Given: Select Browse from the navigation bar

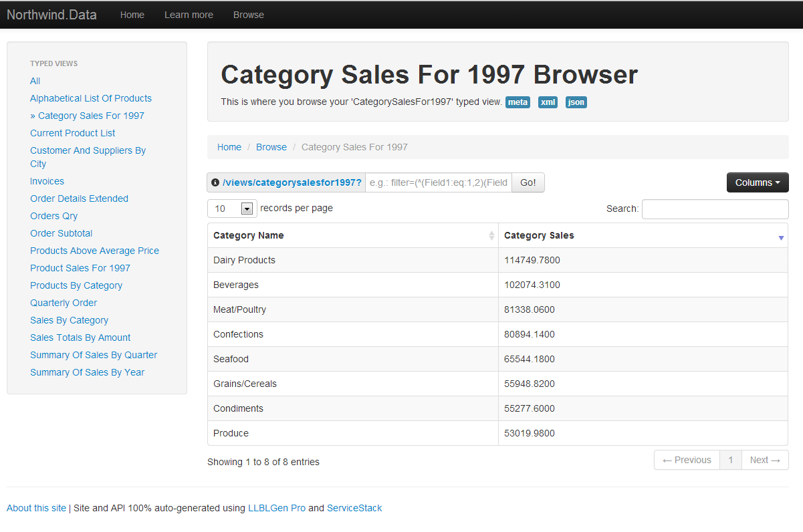Looking at the screenshot, I should [x=248, y=14].
